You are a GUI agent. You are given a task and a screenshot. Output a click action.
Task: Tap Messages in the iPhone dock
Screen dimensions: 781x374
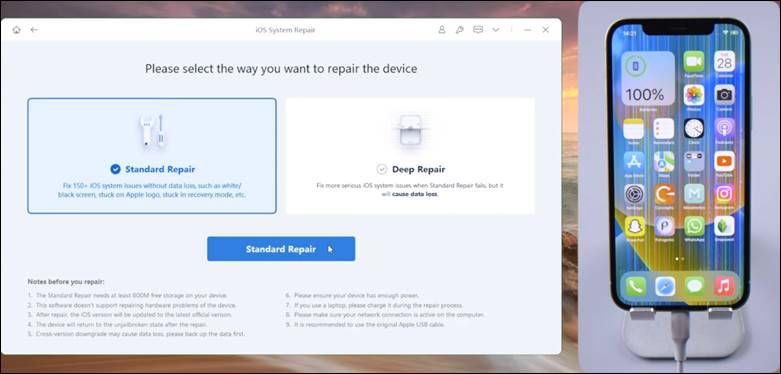click(694, 286)
